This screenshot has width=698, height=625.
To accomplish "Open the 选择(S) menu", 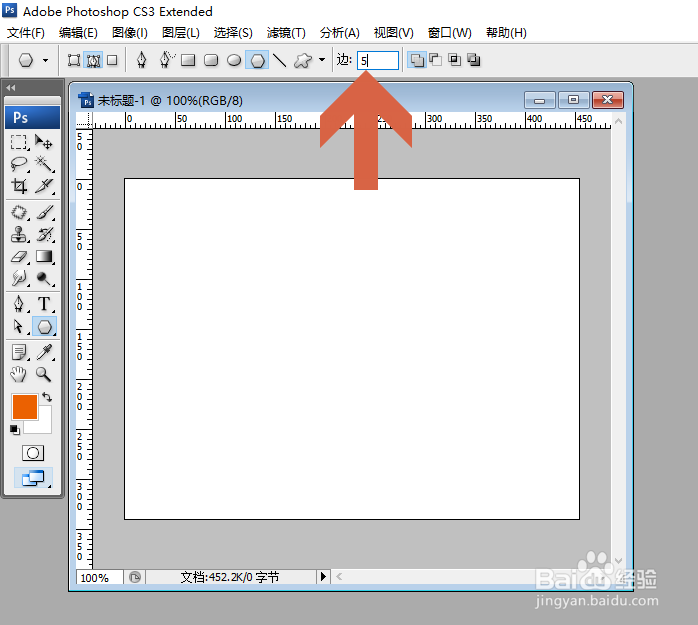I will 233,32.
